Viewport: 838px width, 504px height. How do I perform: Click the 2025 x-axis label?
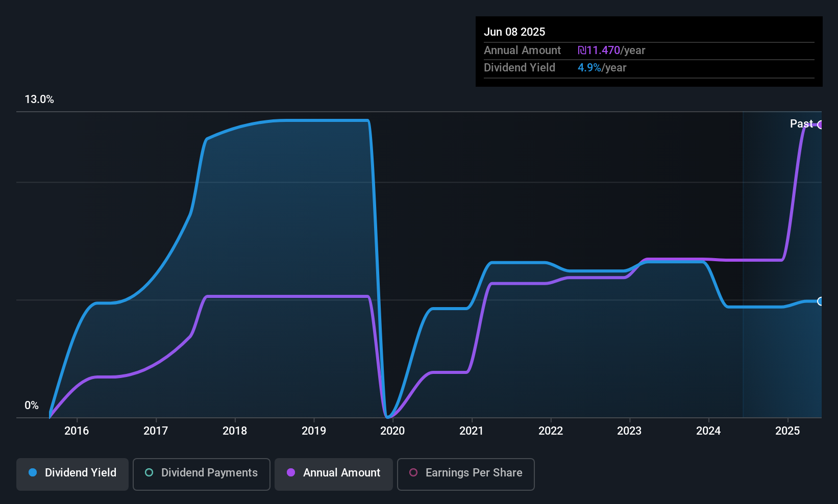tap(787, 431)
